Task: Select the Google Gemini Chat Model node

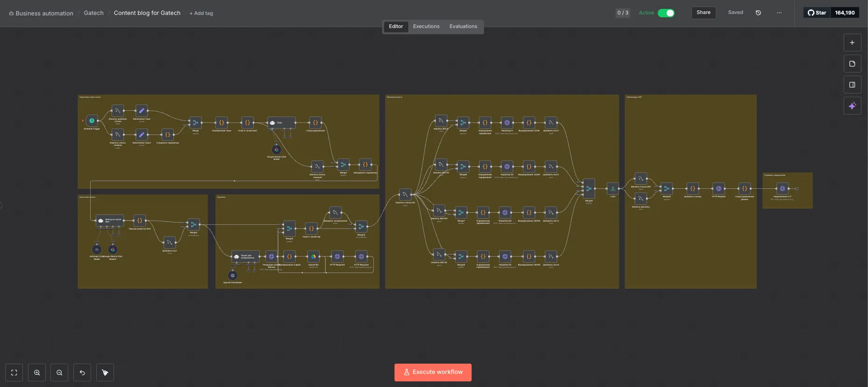Action: pyautogui.click(x=277, y=150)
